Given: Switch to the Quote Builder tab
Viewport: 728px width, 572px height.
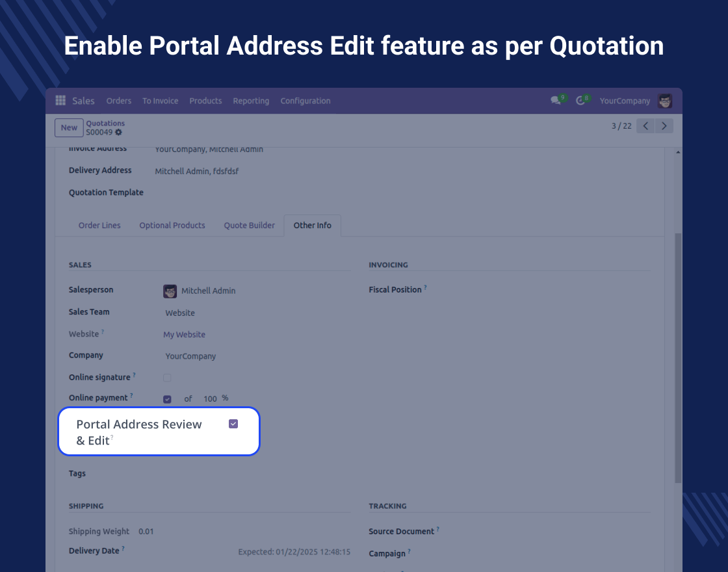Looking at the screenshot, I should coord(250,225).
